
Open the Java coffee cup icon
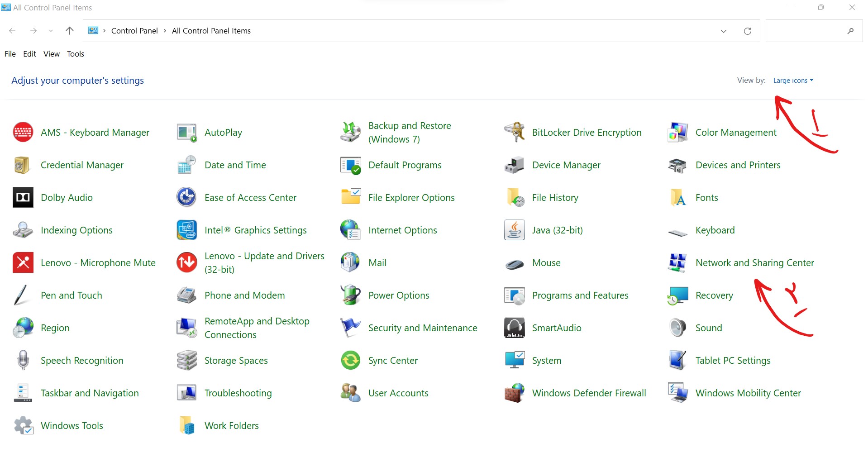click(x=515, y=230)
